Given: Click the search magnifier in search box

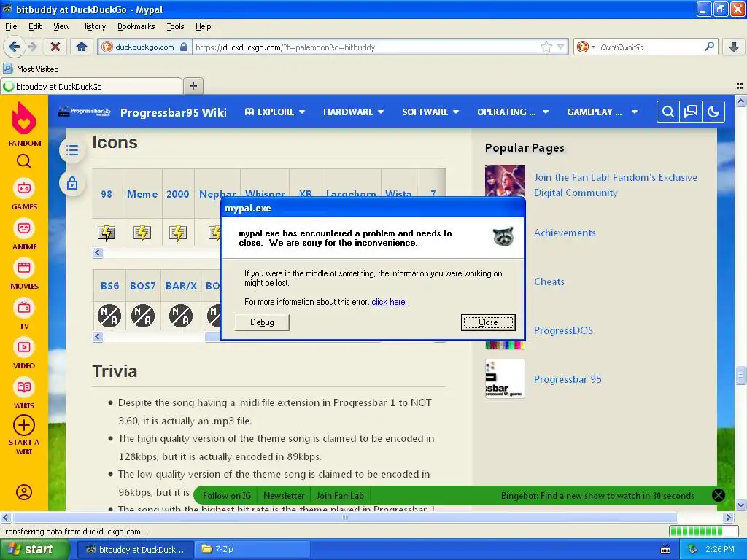Looking at the screenshot, I should (709, 47).
